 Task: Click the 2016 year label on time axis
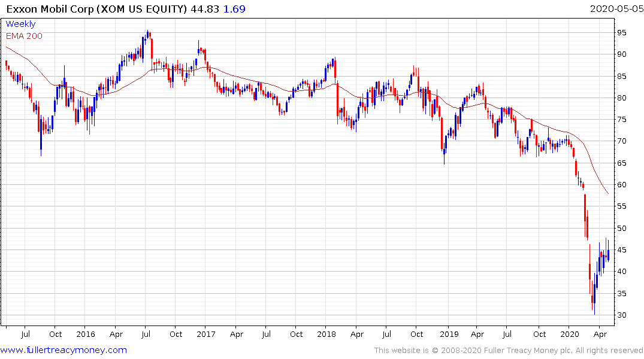[x=86, y=334]
